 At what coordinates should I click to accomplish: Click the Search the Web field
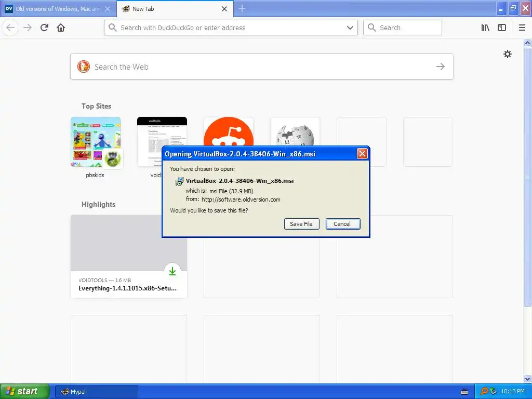[262, 66]
